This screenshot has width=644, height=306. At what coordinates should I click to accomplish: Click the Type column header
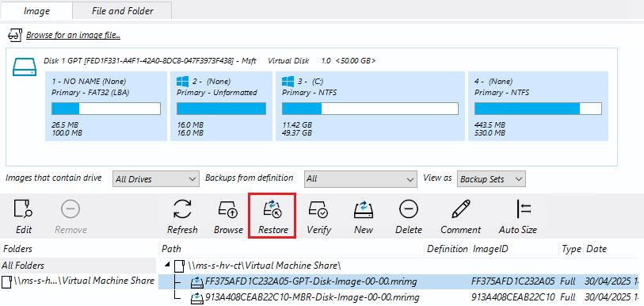(x=571, y=249)
